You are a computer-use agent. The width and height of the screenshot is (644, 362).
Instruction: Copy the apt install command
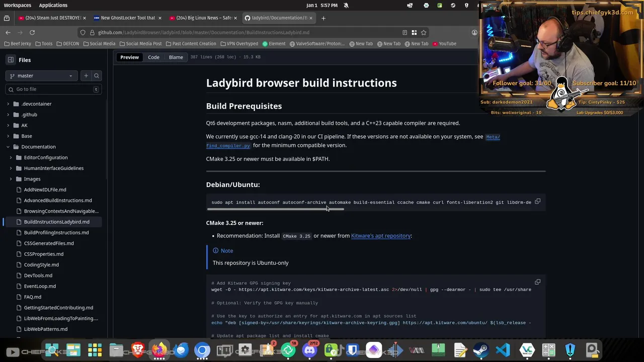(537, 202)
